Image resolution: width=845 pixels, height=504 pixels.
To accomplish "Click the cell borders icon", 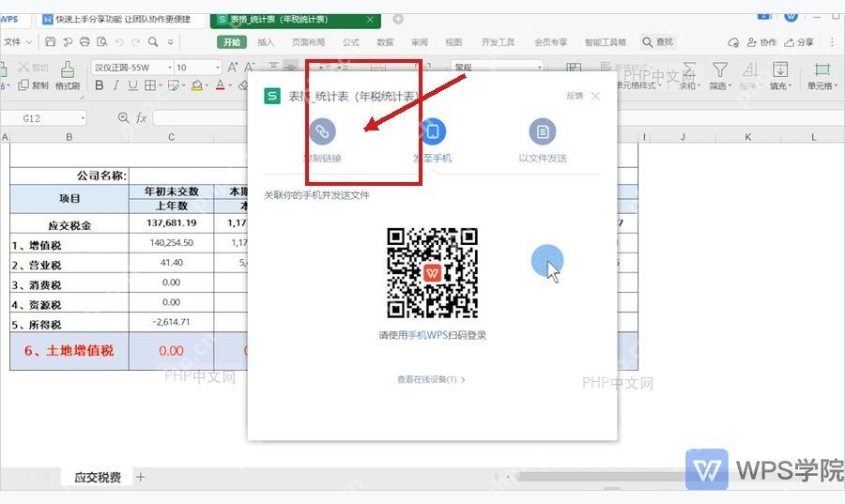I will 150,85.
